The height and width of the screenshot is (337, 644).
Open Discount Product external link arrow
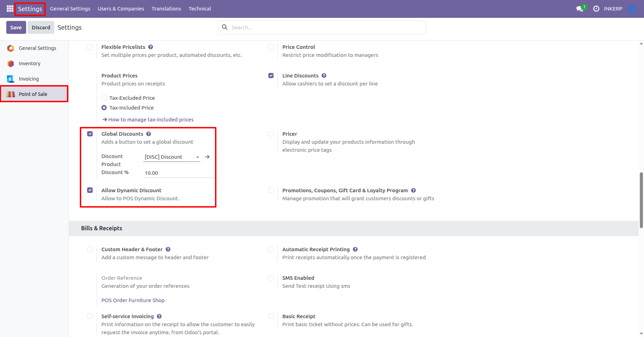point(207,157)
